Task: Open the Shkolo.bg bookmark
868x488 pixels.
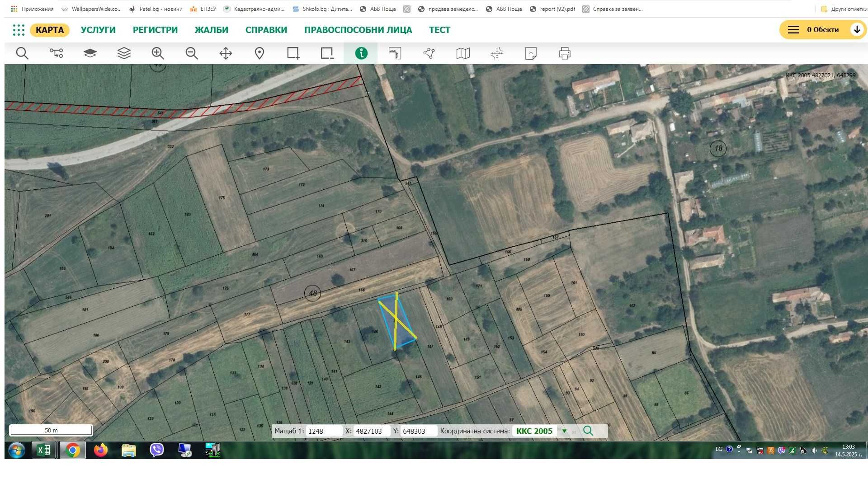Action: 322,9
